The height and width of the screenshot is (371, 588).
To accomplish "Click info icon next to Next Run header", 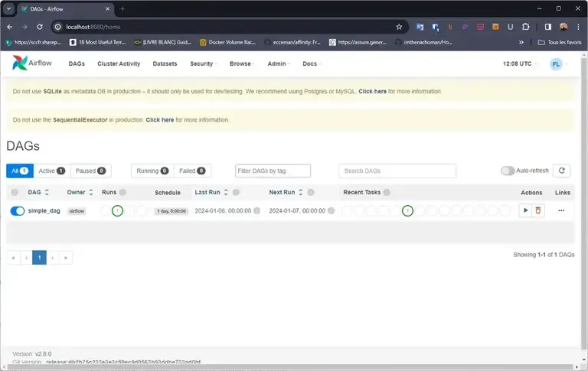I will pyautogui.click(x=311, y=192).
